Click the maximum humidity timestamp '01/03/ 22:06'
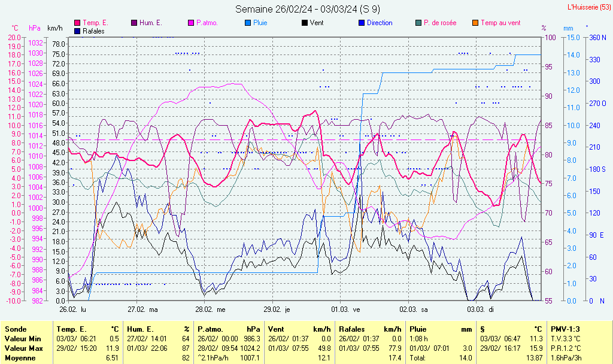 click(x=147, y=348)
